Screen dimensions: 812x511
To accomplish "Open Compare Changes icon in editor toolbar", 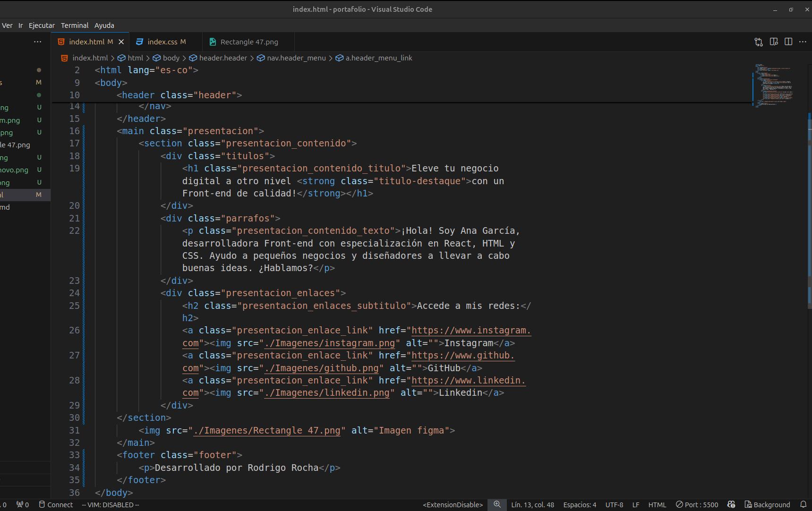I will (x=759, y=42).
